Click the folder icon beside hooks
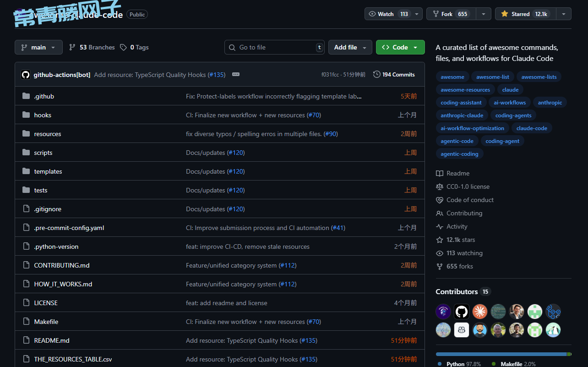 point(26,115)
